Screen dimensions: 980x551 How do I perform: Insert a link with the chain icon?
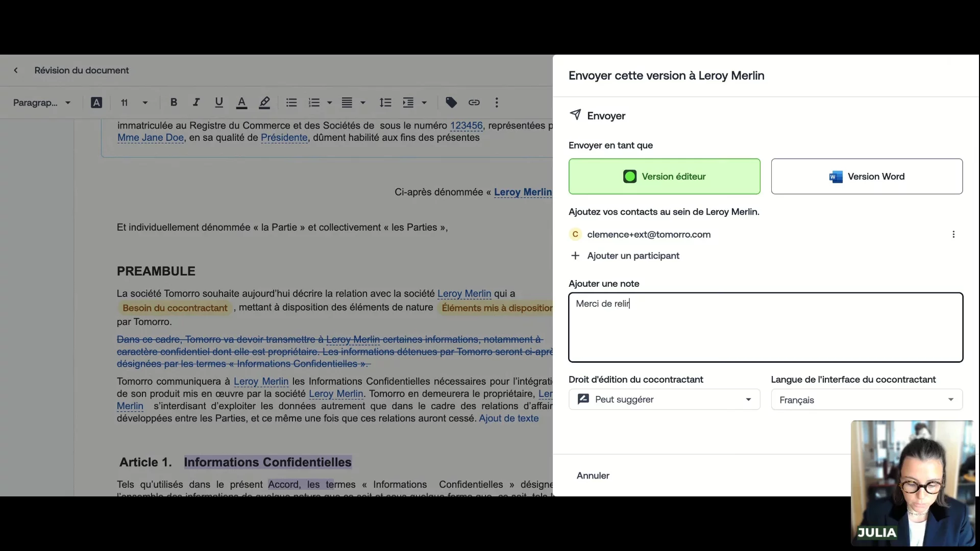[x=474, y=103]
